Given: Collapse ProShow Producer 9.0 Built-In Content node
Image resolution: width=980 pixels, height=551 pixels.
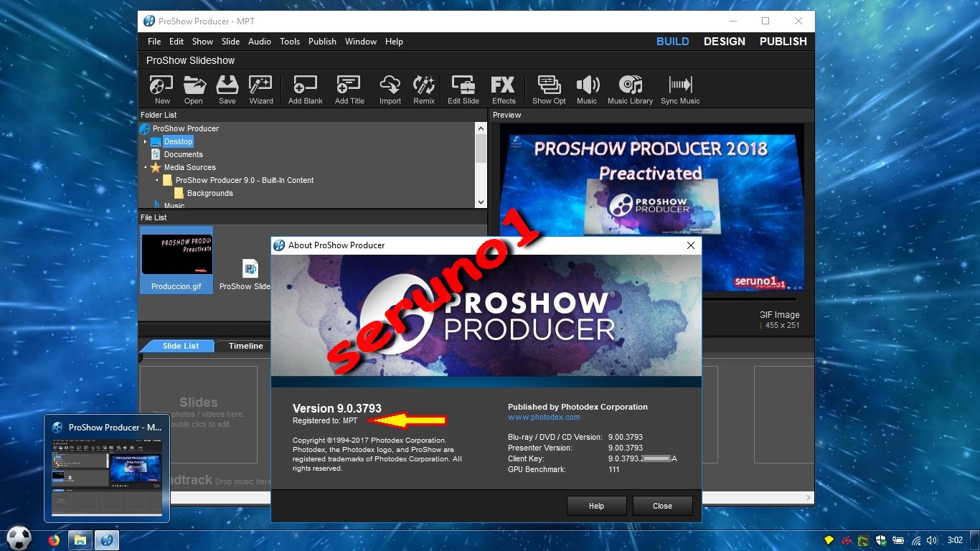Looking at the screenshot, I should pos(156,180).
